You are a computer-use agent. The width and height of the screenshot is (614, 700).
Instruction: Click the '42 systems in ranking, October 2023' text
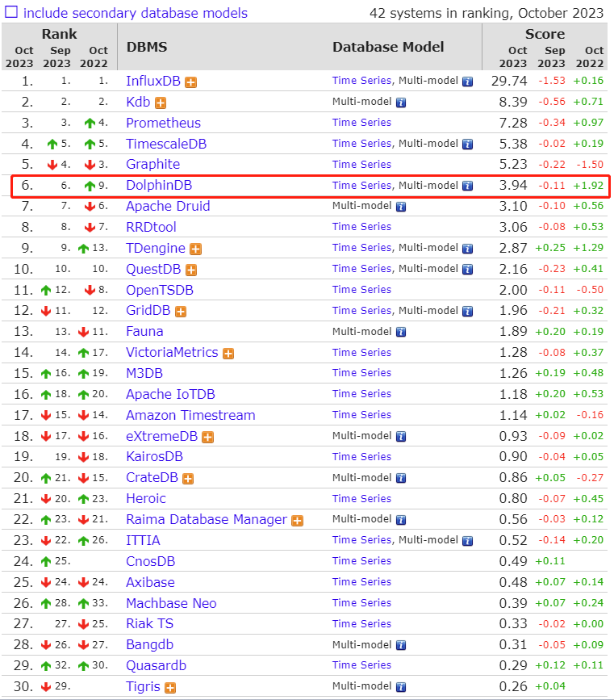487,13
